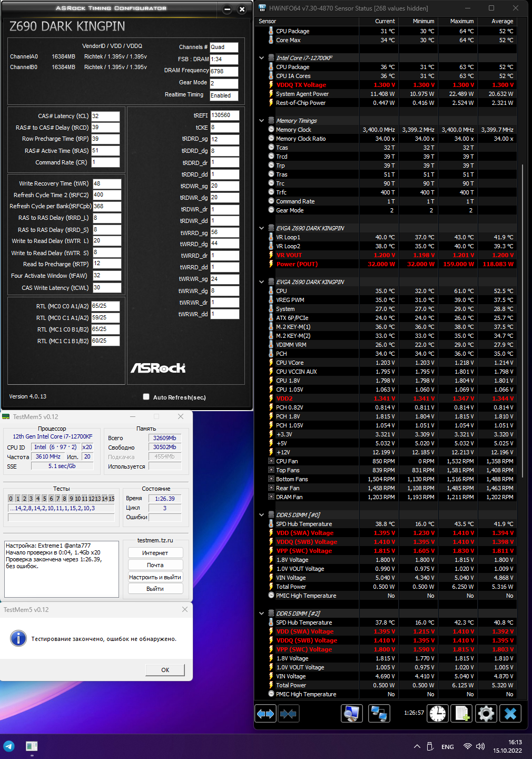This screenshot has height=759, width=532.
Task: Reset elapsed time with the clock icon
Action: pyautogui.click(x=438, y=714)
